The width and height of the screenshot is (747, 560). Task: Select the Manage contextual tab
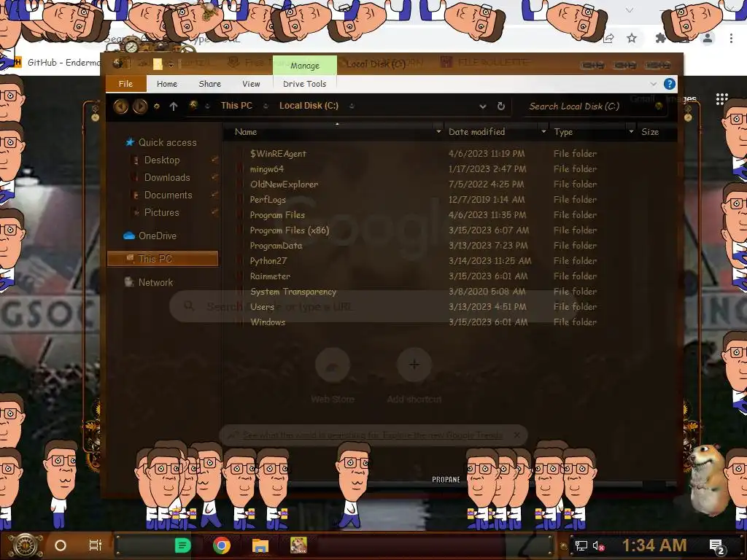point(305,65)
